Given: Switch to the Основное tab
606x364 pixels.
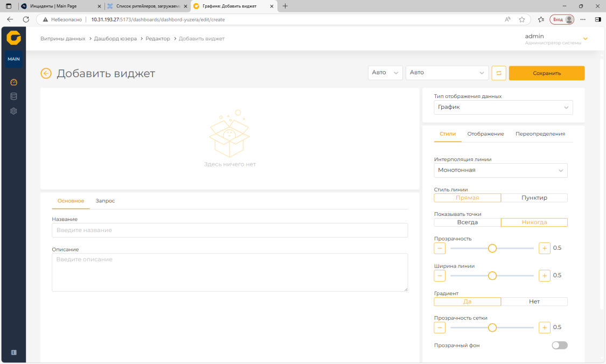Looking at the screenshot, I should click(71, 201).
